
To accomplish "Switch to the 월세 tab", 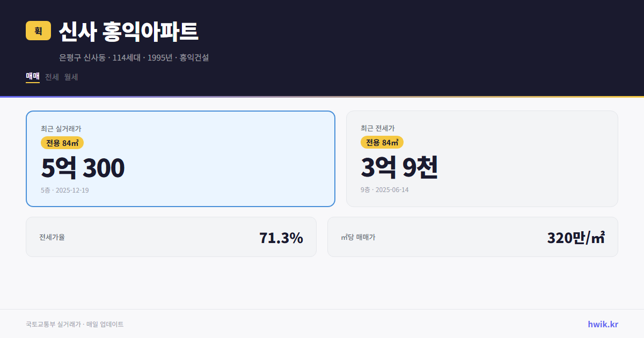I will pyautogui.click(x=69, y=77).
